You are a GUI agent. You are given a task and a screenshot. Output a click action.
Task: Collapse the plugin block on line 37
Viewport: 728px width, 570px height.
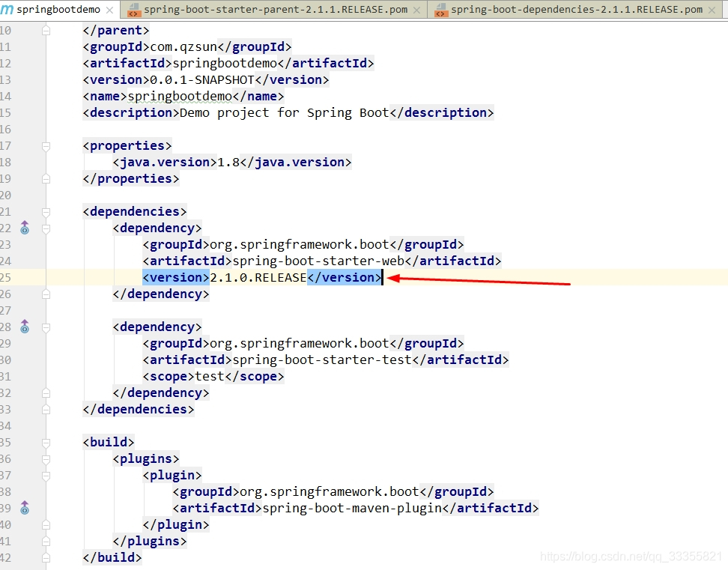tap(46, 476)
